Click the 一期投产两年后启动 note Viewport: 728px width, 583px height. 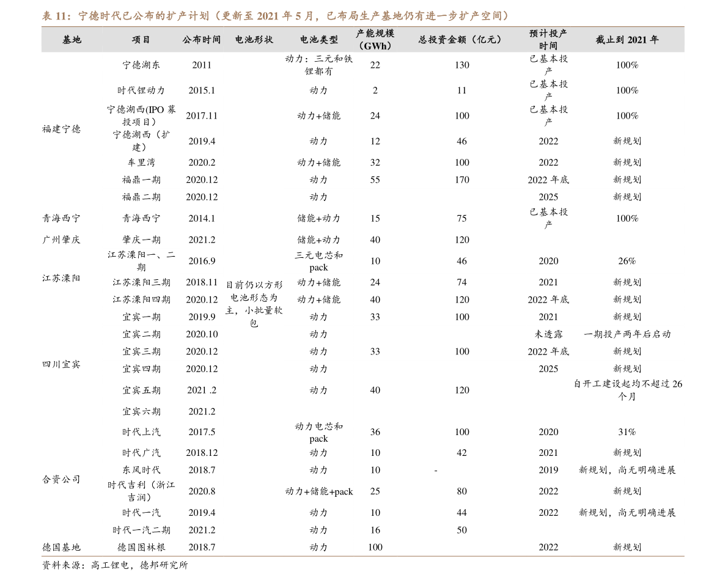pos(627,334)
